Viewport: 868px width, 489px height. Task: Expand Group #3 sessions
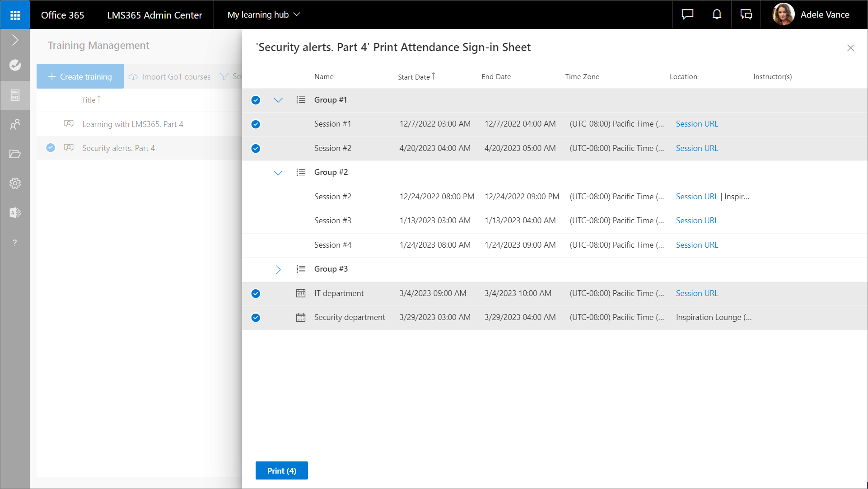pos(278,269)
